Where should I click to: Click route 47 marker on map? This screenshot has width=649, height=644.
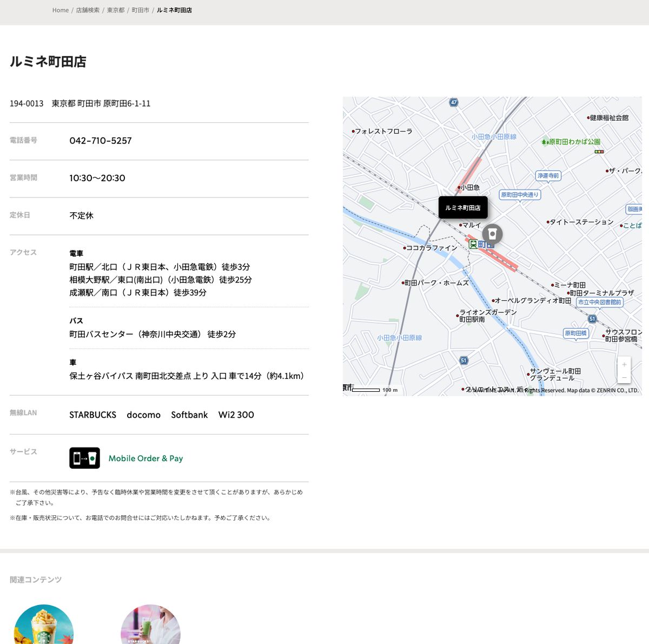[x=454, y=102]
